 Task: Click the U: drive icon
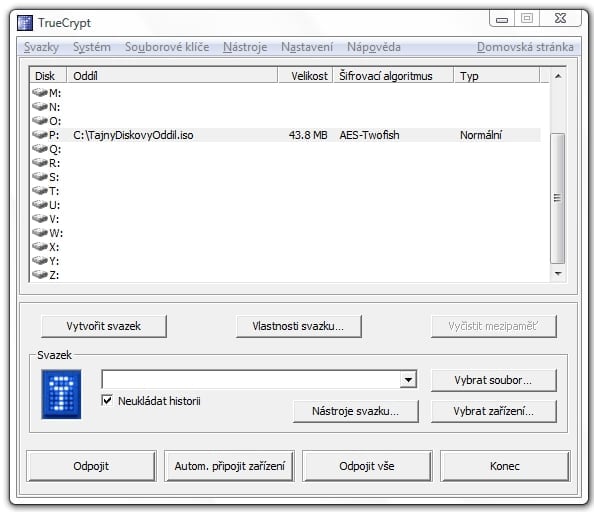(x=39, y=204)
